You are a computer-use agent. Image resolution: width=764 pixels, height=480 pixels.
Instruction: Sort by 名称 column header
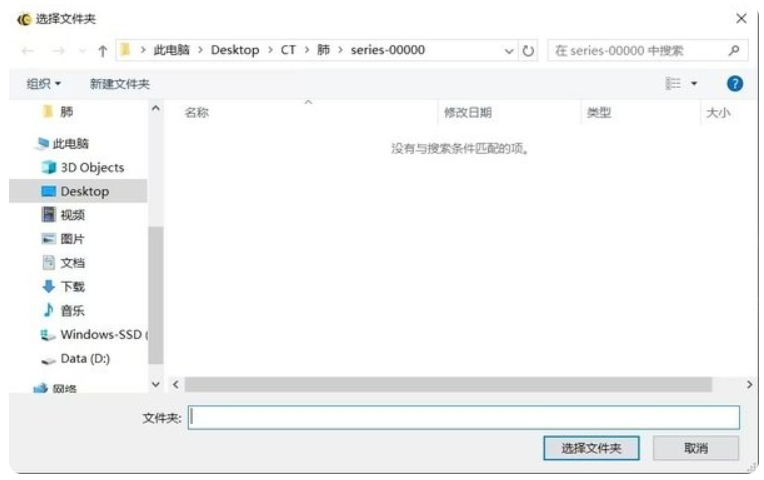(x=197, y=113)
